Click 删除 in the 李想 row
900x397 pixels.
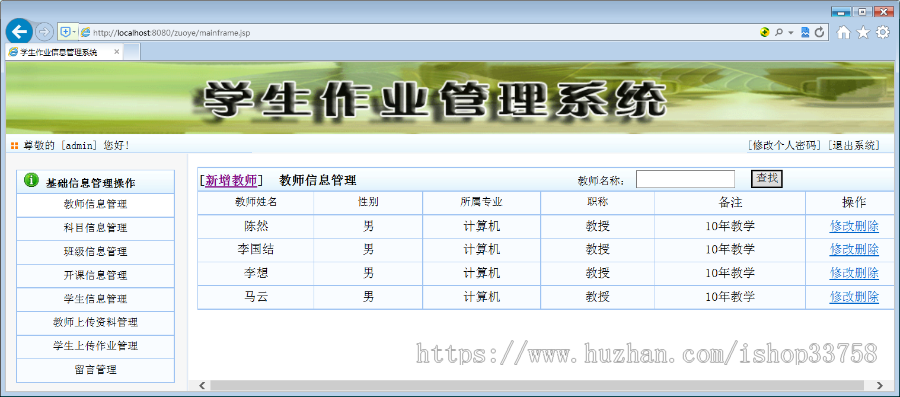click(867, 273)
